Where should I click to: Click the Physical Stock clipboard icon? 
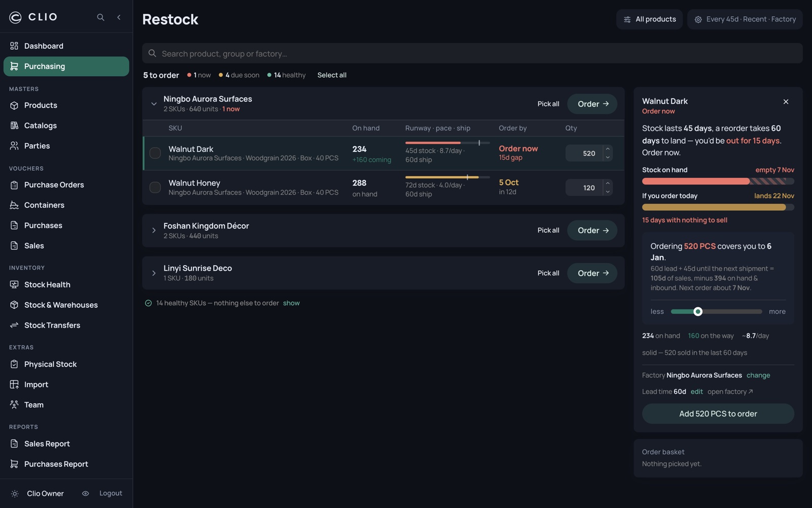(x=14, y=364)
